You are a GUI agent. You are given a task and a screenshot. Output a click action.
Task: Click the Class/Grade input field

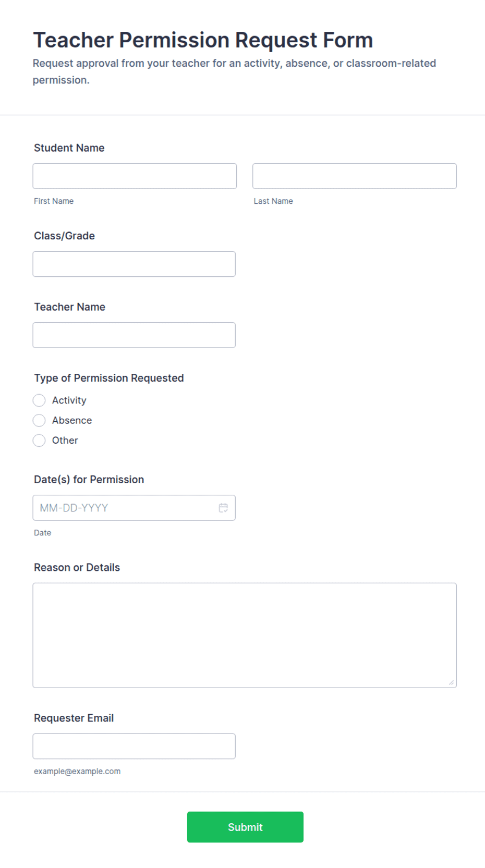[x=134, y=264]
